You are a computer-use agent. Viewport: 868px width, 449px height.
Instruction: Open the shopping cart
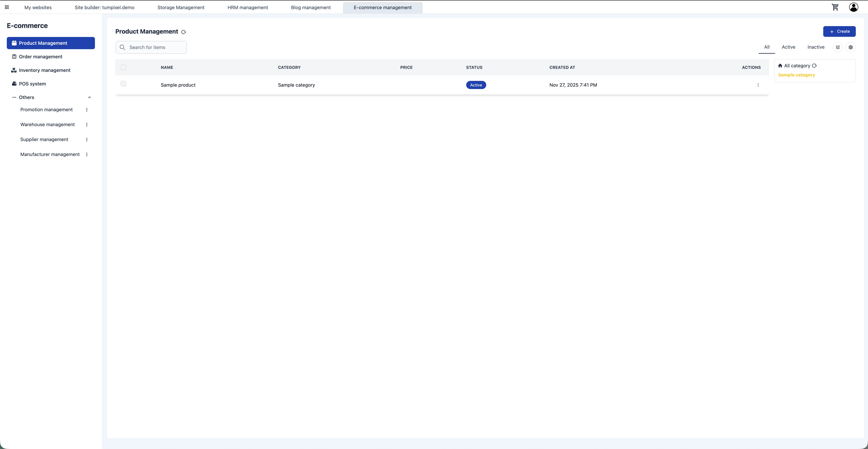pos(835,7)
